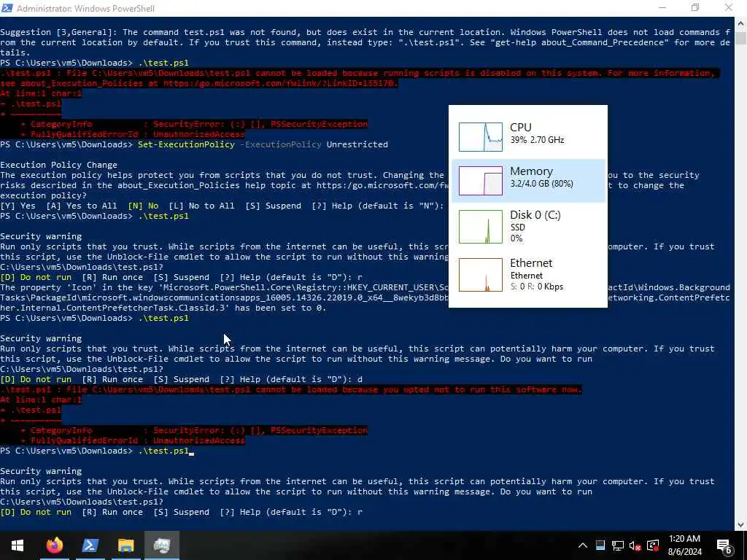
Task: Click the PowerShell scrollbar down arrow
Action: click(x=741, y=525)
